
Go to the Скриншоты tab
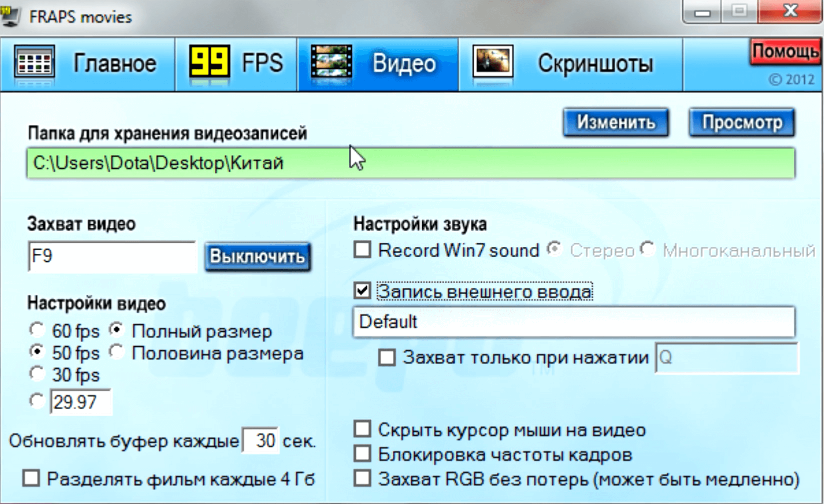pos(570,63)
